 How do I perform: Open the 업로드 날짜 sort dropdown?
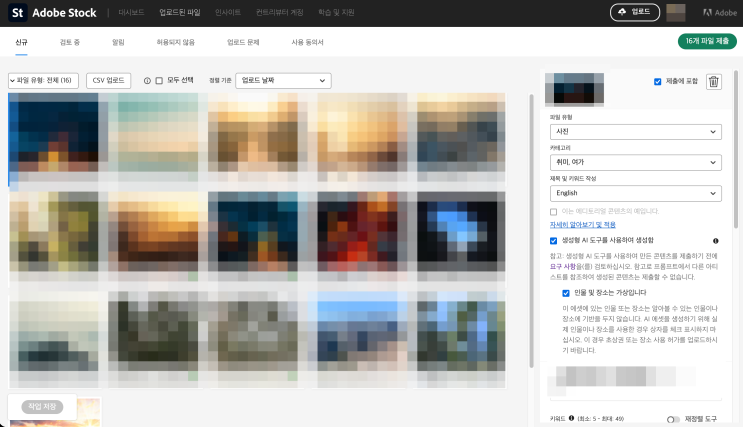[283, 81]
